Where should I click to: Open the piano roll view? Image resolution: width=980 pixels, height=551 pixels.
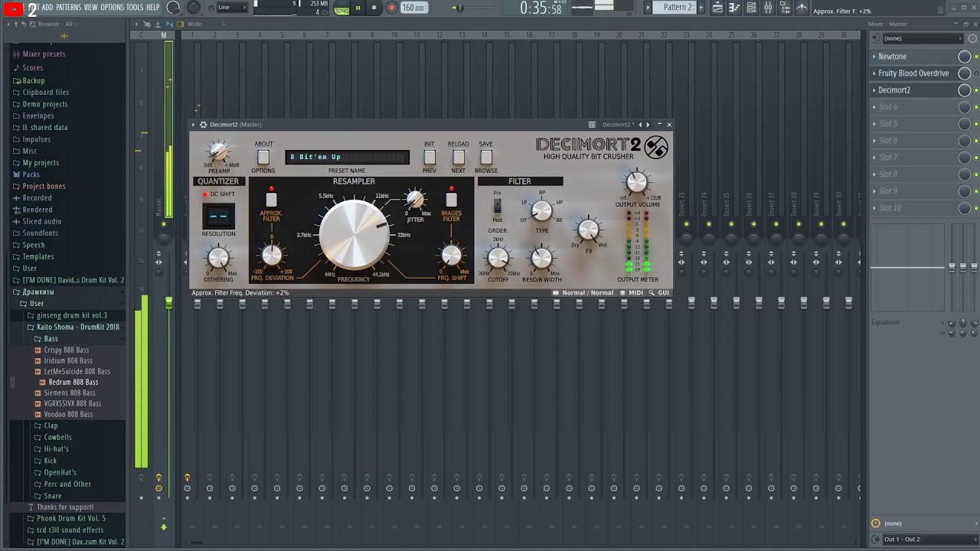734,8
